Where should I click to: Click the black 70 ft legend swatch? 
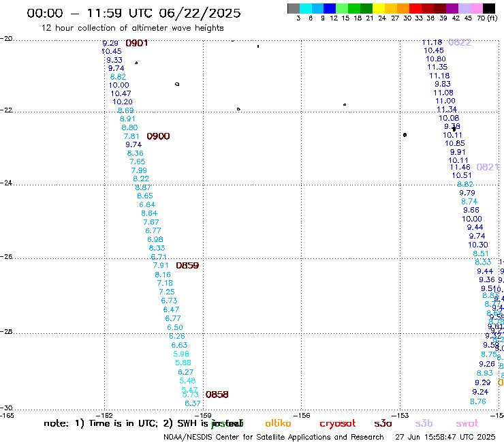point(489,8)
